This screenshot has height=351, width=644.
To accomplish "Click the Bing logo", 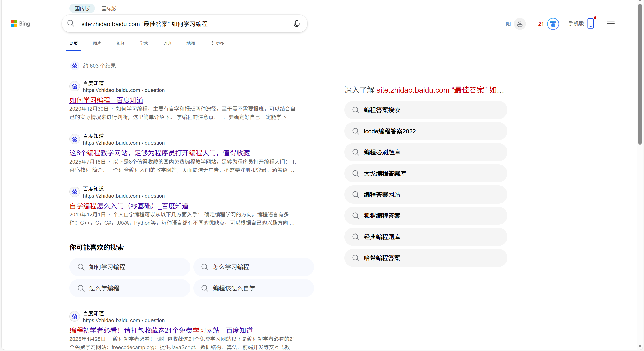I will [x=20, y=24].
